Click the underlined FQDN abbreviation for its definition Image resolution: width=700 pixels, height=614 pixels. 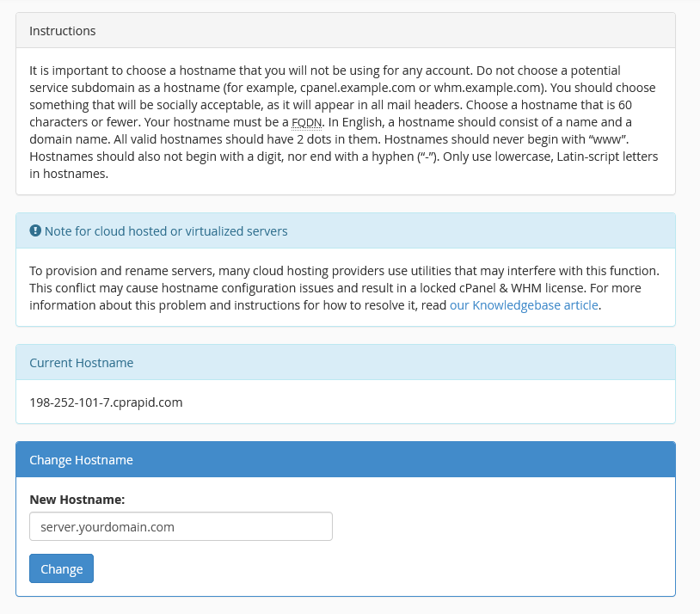pos(306,122)
